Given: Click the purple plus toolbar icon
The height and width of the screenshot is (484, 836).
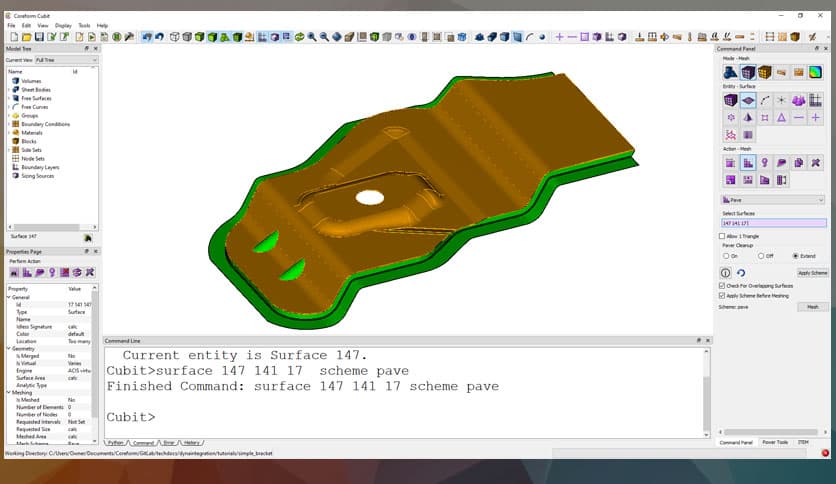Looking at the screenshot, I should 559,37.
